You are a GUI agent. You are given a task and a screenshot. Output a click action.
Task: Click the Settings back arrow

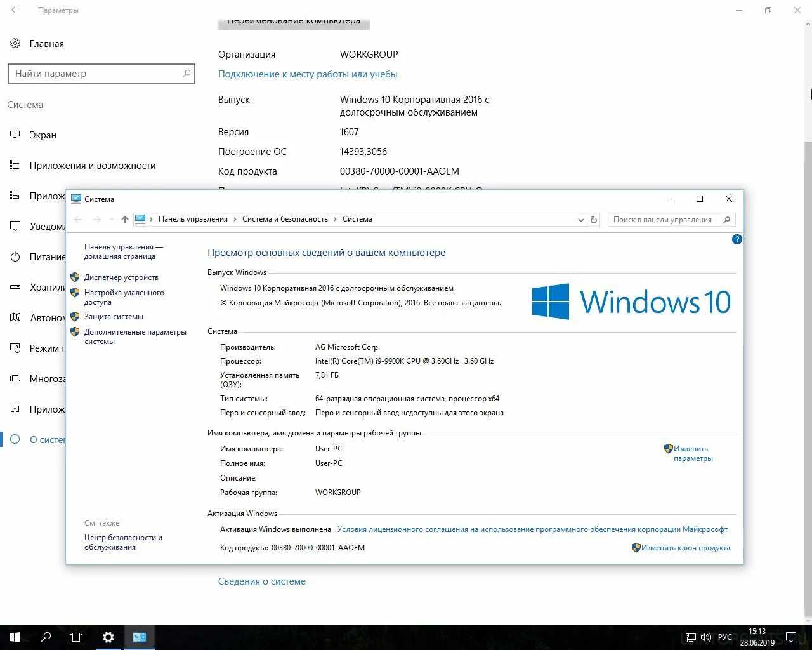(15, 10)
